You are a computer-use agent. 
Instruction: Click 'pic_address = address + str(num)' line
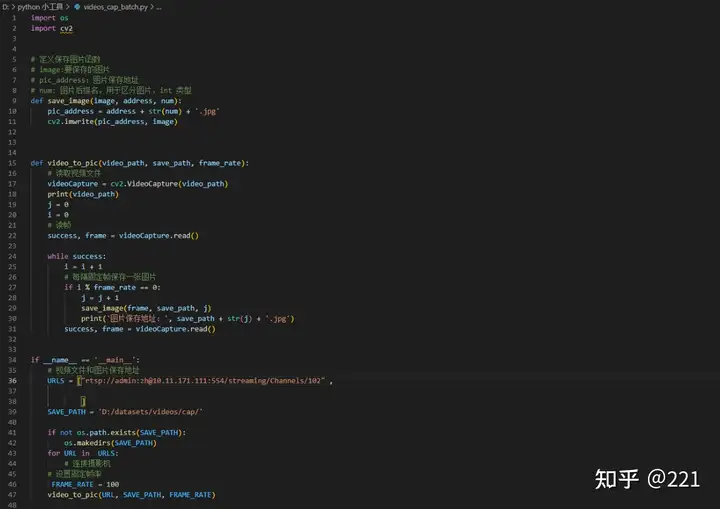[133, 111]
